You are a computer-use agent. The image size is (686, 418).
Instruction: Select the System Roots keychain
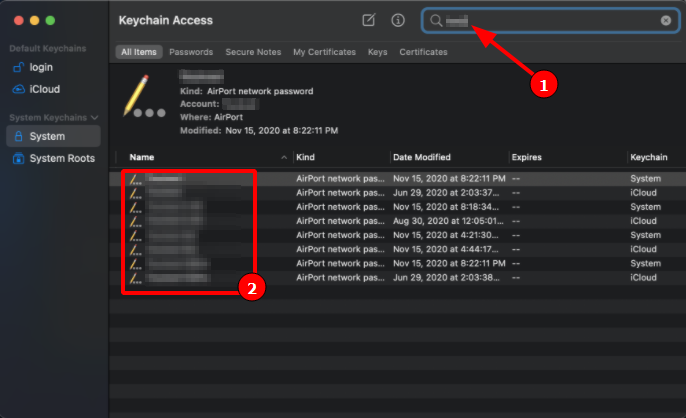(x=53, y=158)
